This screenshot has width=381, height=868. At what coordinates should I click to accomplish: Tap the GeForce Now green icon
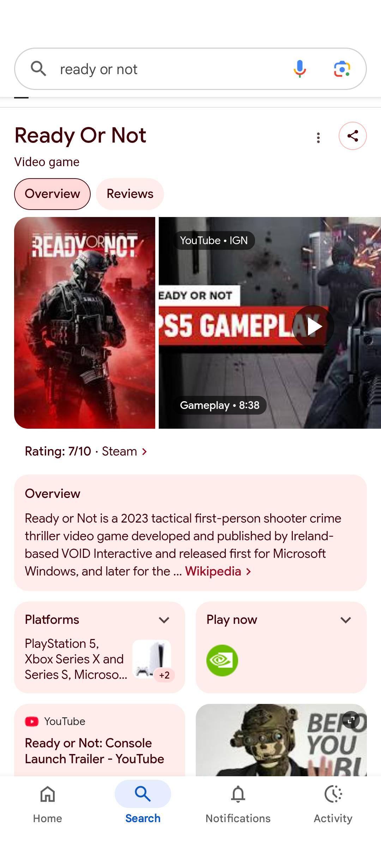click(222, 660)
